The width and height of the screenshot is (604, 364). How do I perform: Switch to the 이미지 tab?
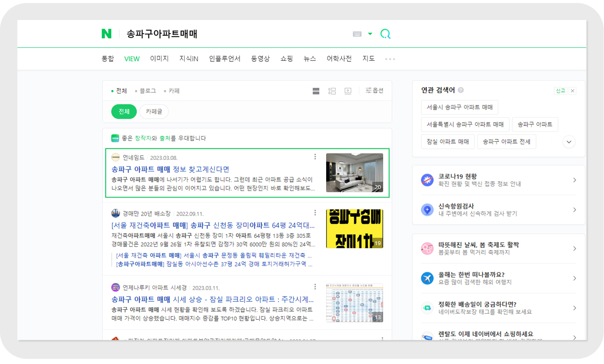(x=159, y=59)
